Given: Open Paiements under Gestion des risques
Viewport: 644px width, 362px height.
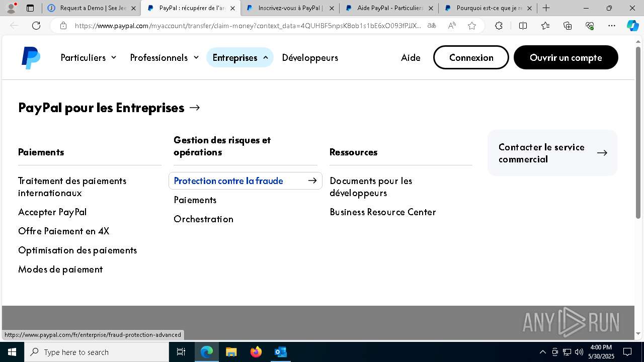Looking at the screenshot, I should 195,200.
